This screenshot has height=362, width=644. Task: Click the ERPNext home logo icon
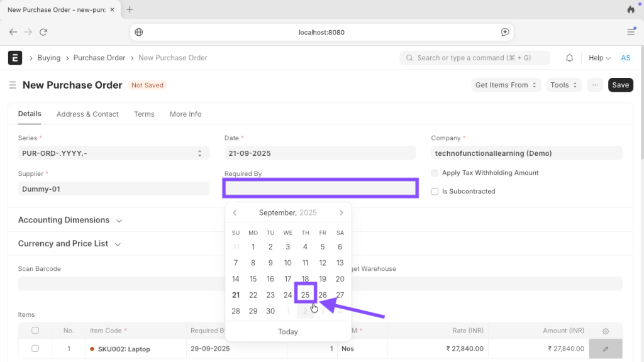point(15,58)
